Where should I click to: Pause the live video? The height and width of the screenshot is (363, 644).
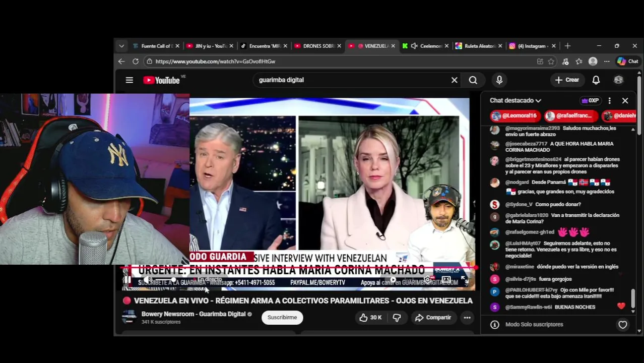tap(127, 280)
